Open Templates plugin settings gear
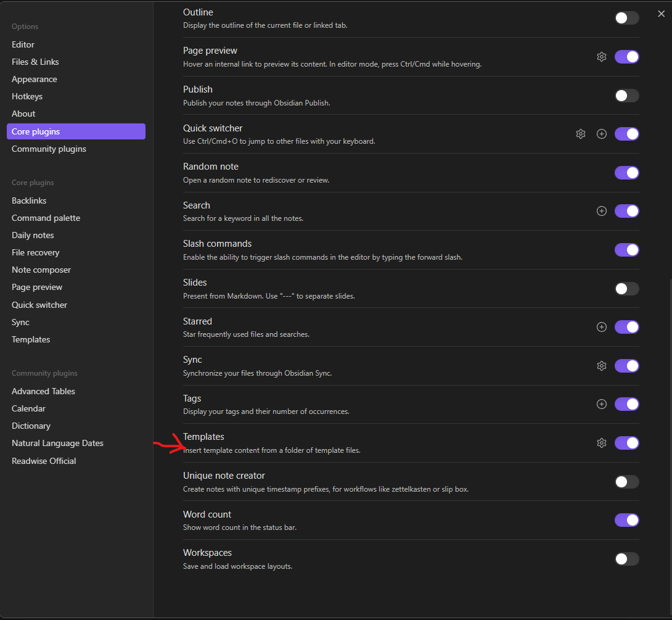The width and height of the screenshot is (672, 620). [x=601, y=443]
